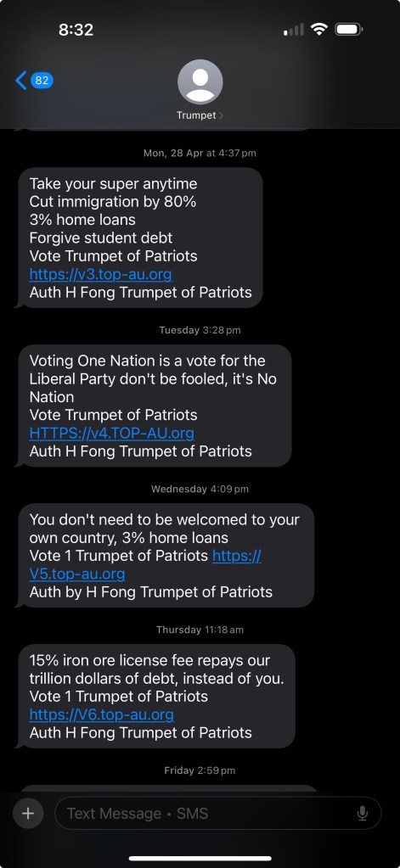The width and height of the screenshot is (400, 868).
Task: Expand the Trumpet contact details chevron
Action: (x=222, y=115)
